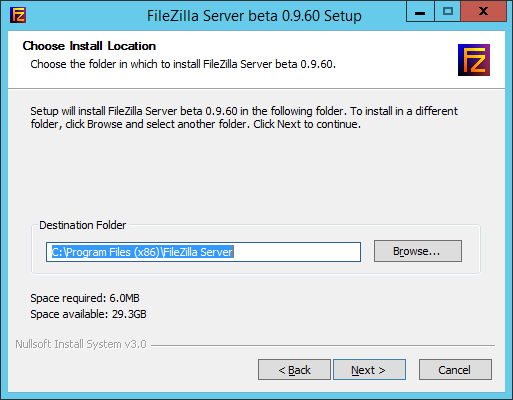Click the 'Click Next to continue.' sentence
513x400 pixels.
[x=307, y=124]
